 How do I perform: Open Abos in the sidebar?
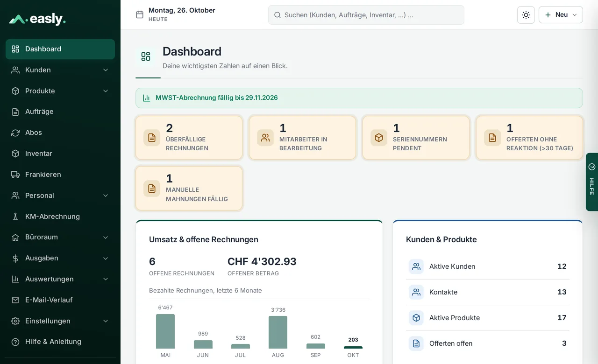point(60,133)
